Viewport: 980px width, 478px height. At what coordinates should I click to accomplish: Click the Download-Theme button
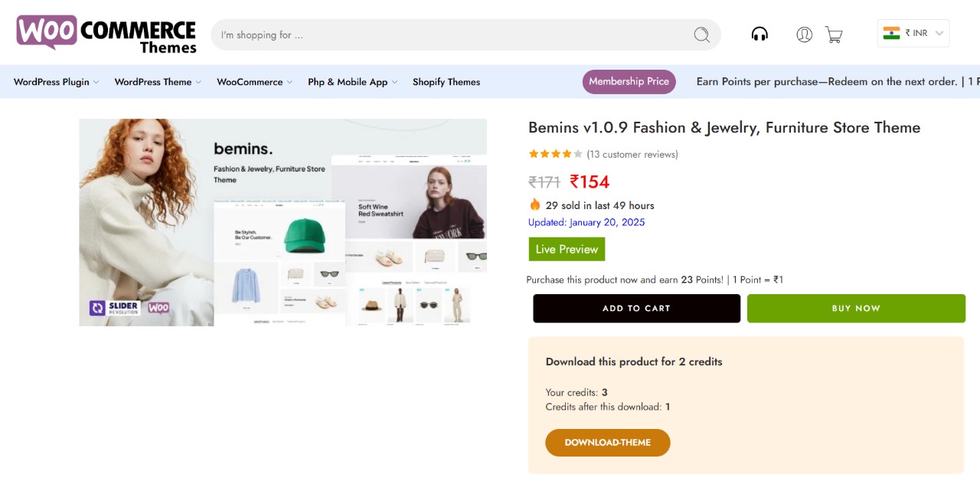[x=607, y=442]
